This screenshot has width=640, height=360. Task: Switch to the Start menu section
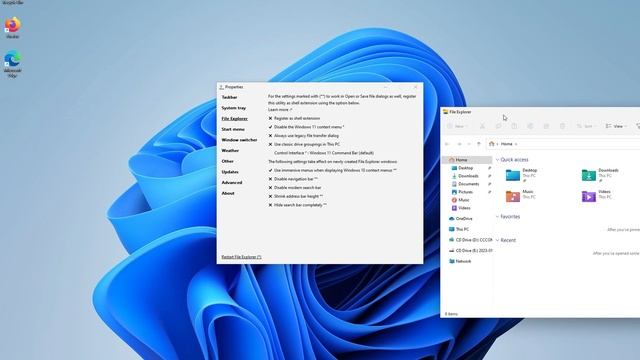click(x=233, y=129)
